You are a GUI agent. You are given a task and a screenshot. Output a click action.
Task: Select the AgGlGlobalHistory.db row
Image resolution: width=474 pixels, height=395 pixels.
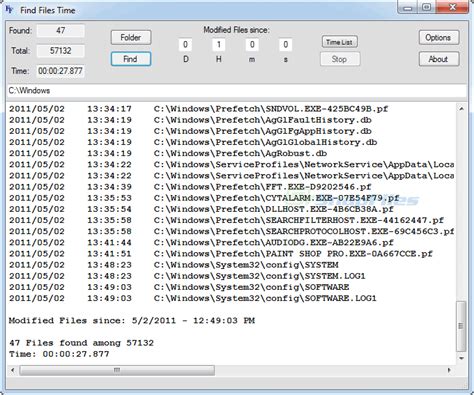(x=193, y=142)
